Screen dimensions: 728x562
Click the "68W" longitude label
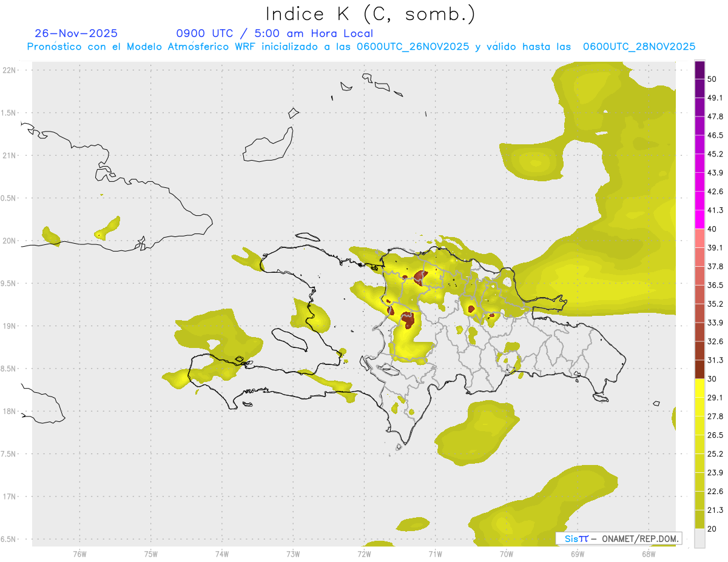coord(649,554)
